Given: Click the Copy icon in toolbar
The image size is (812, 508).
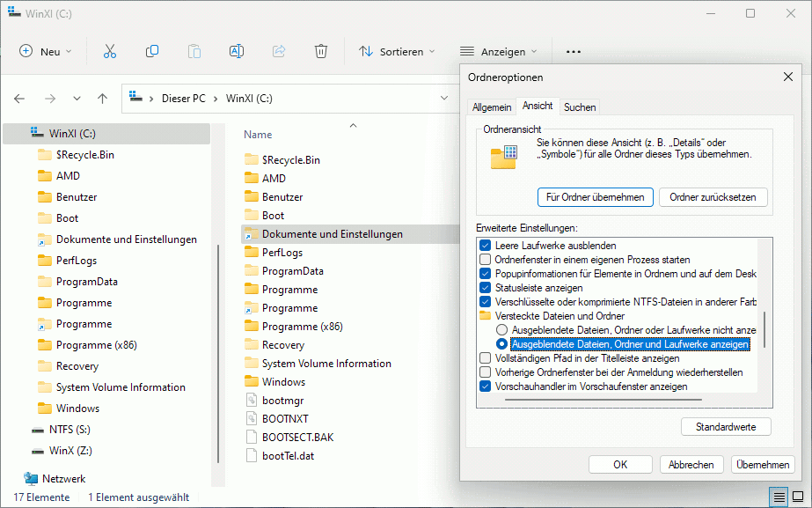Looking at the screenshot, I should pos(151,51).
